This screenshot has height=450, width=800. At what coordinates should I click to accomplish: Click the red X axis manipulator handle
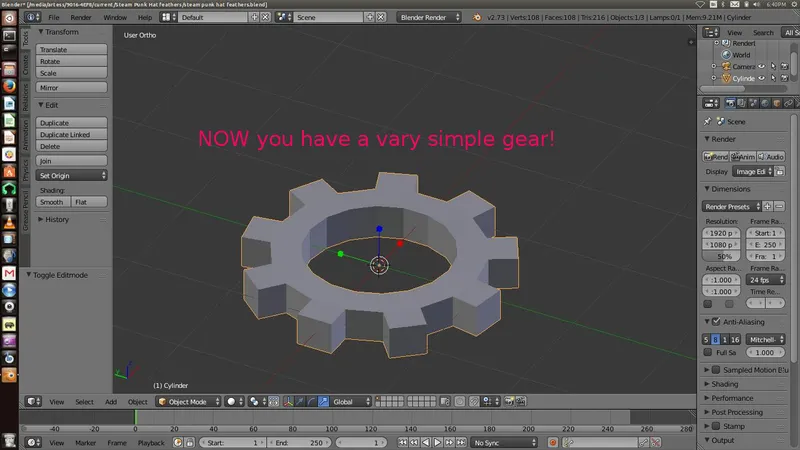400,242
